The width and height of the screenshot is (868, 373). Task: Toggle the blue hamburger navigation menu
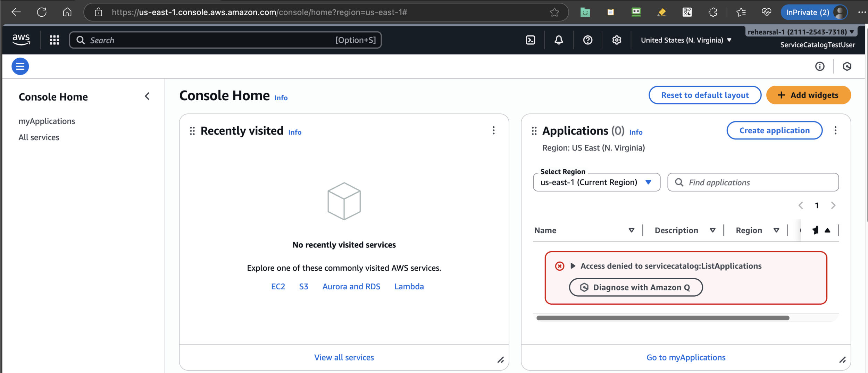click(x=20, y=66)
